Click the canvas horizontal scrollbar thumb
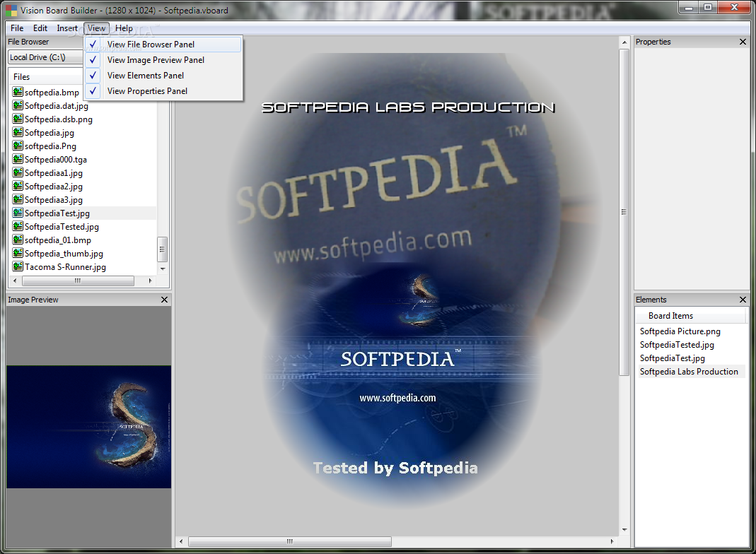This screenshot has height=554, width=756. [290, 542]
